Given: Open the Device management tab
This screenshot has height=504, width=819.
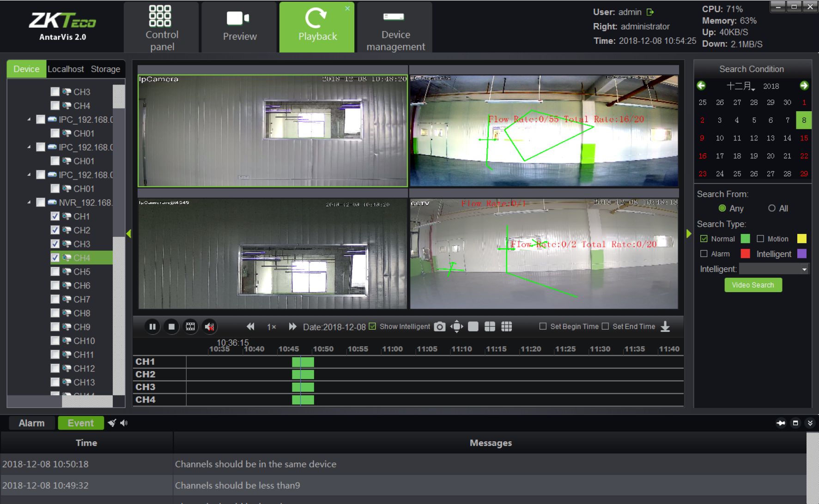Looking at the screenshot, I should [395, 28].
